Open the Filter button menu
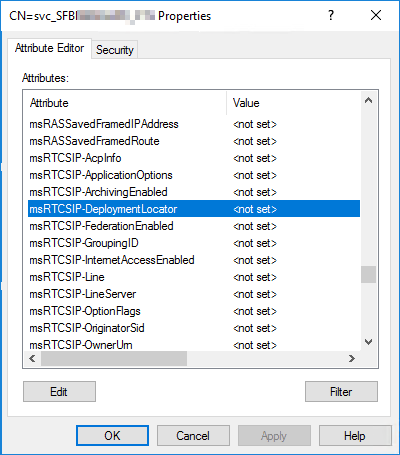The width and height of the screenshot is (400, 455). 341,392
